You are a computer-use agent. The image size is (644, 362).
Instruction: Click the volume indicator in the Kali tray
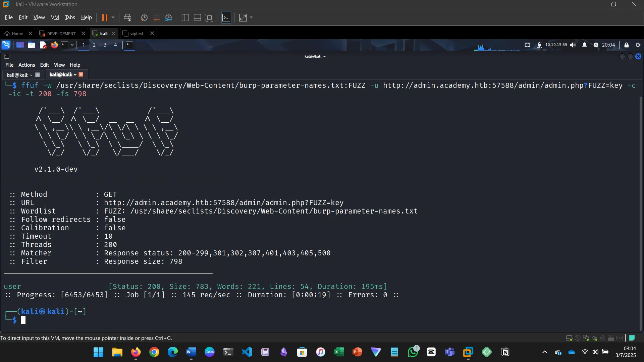[573, 45]
